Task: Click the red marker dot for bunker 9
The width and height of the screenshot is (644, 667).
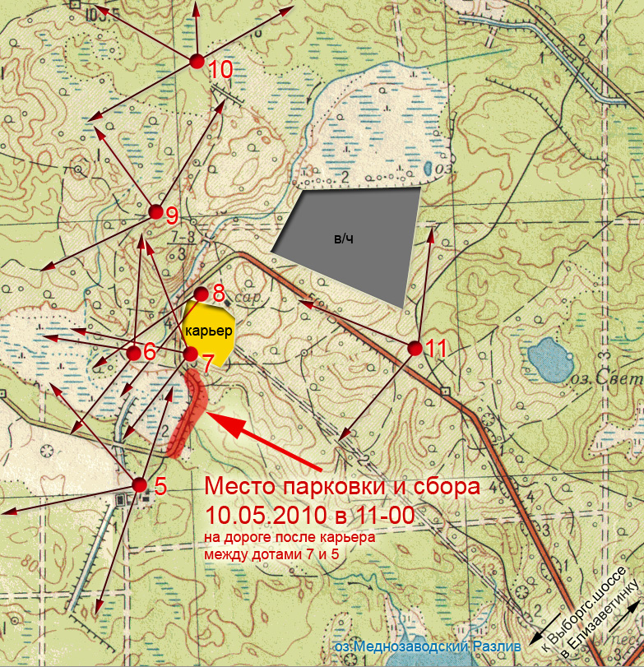Action: point(156,211)
